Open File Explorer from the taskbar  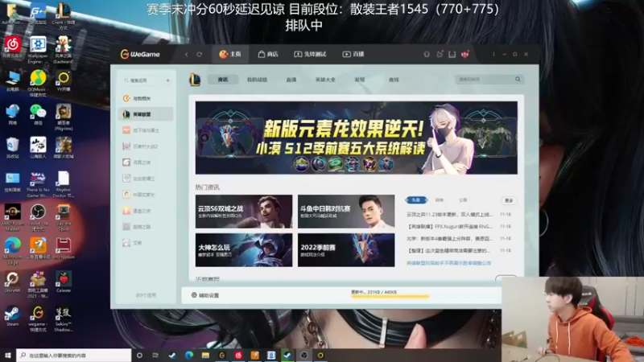click(205, 355)
